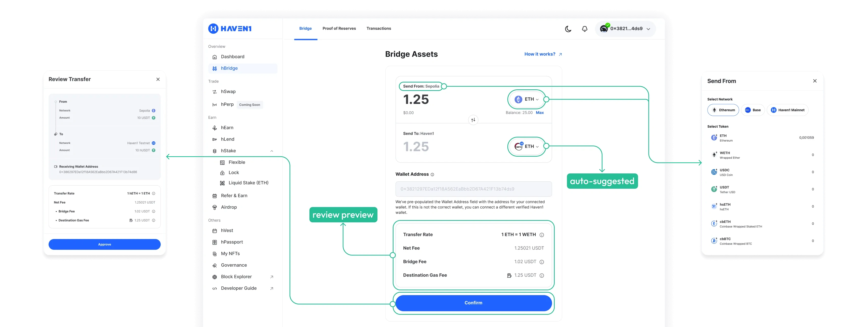Open notifications bell icon

click(585, 29)
